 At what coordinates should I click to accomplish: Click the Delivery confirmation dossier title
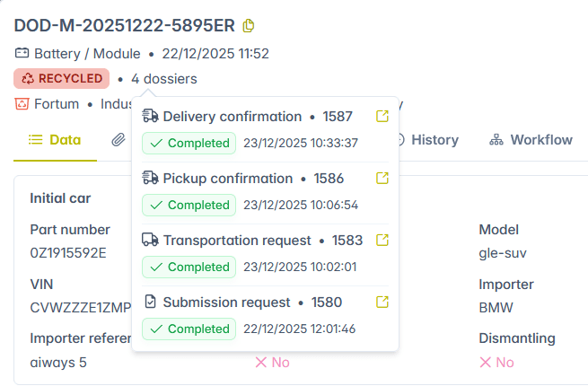point(232,117)
